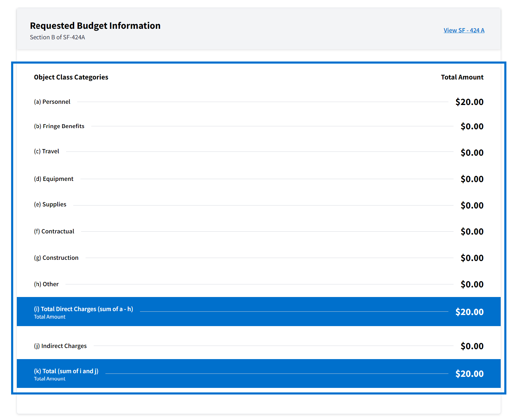Click the Total Amount column header
The image size is (513, 420).
click(x=462, y=77)
